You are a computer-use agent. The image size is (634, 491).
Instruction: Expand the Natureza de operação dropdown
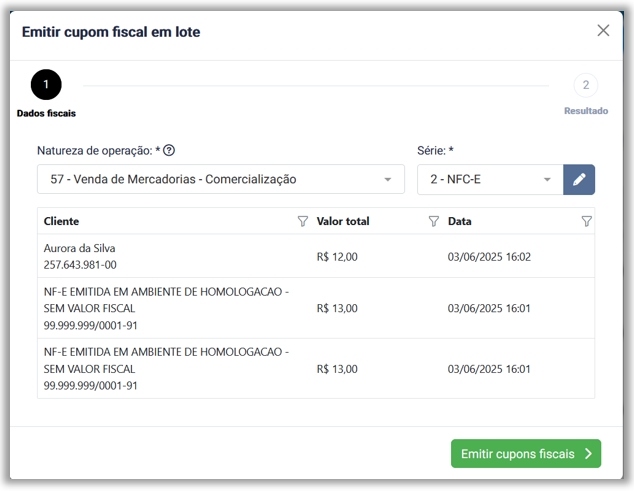[x=387, y=180]
